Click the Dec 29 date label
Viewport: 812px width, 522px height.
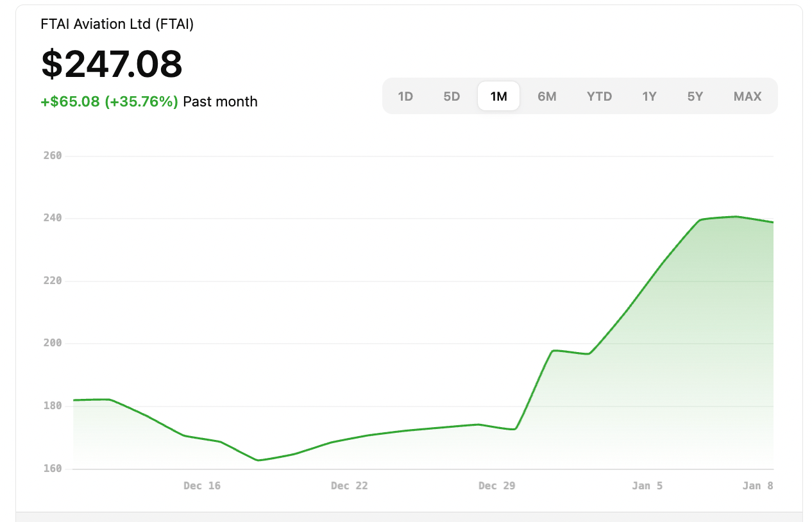[497, 485]
